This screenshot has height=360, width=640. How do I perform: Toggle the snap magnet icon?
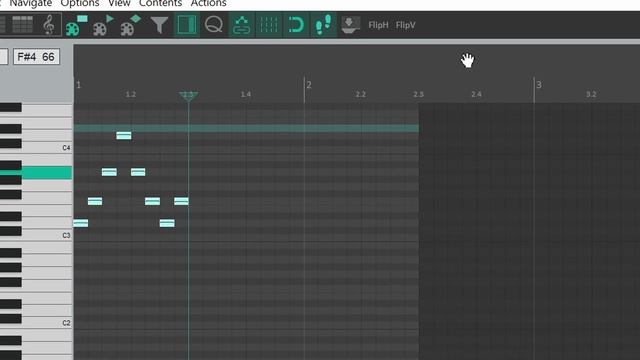tap(296, 25)
